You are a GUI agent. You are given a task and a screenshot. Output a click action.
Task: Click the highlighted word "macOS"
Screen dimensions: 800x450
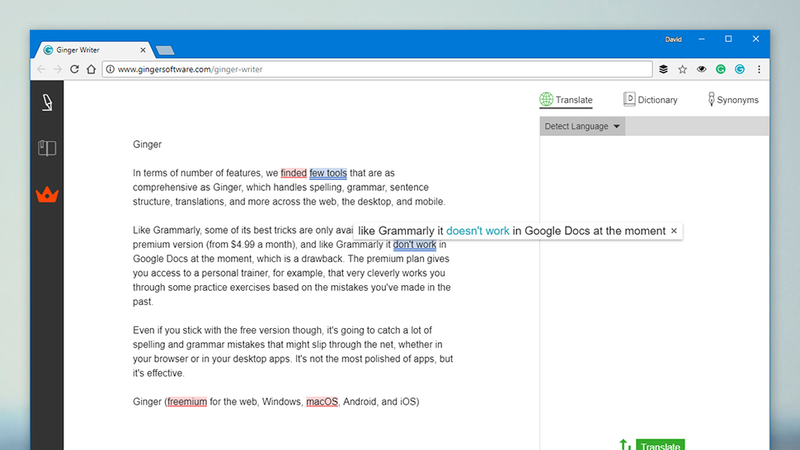pyautogui.click(x=322, y=402)
